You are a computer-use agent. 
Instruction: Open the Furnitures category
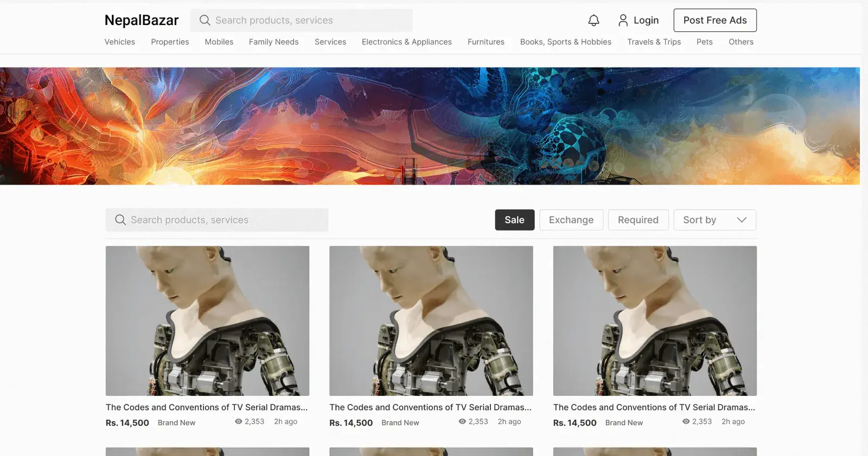point(486,42)
